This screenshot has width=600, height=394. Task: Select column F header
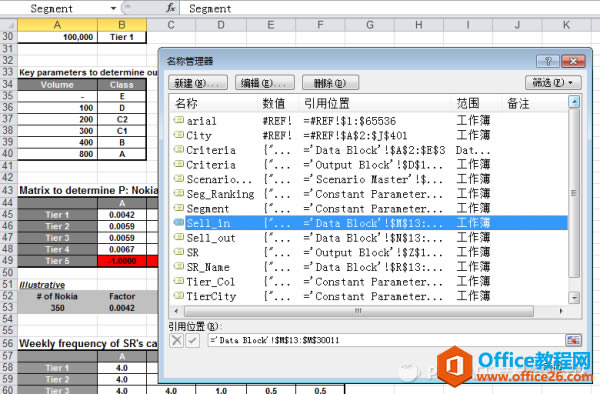tap(320, 25)
